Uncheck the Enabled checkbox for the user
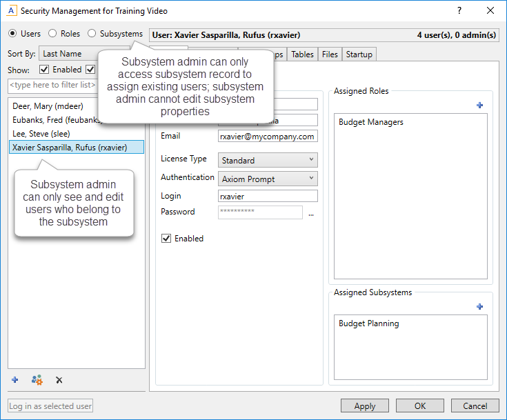The image size is (507, 420). [x=166, y=239]
